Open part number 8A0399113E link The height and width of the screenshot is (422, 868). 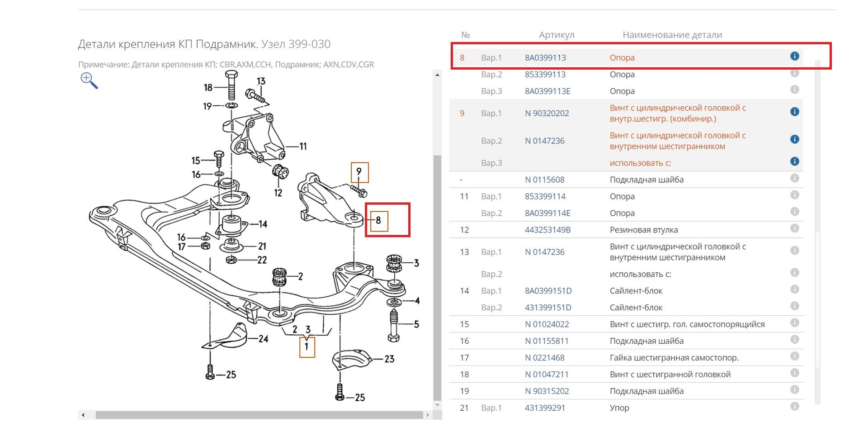(x=547, y=91)
